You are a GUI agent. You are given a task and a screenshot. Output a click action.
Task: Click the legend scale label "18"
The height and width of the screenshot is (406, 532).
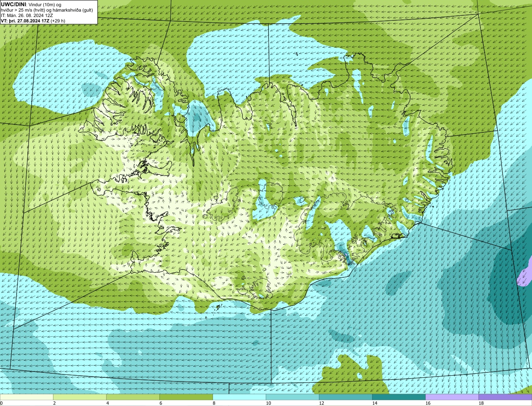481,403
